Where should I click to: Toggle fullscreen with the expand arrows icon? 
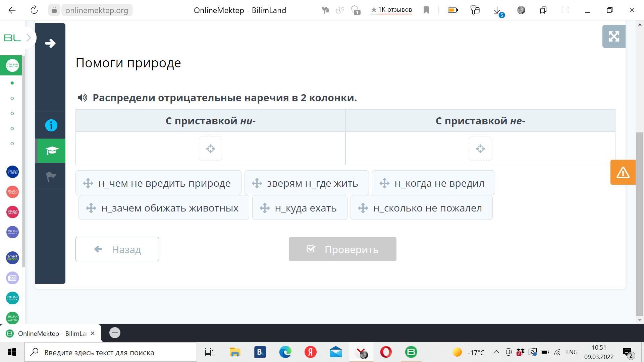point(614,36)
